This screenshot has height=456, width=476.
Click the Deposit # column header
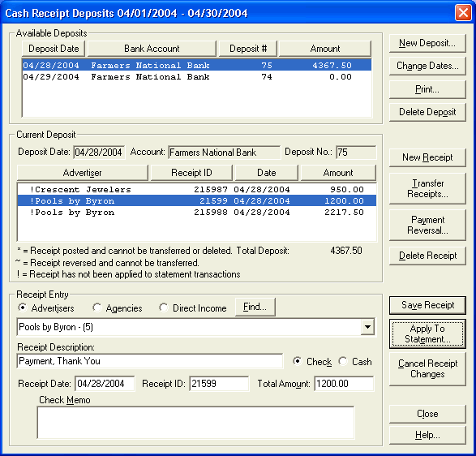coord(247,49)
